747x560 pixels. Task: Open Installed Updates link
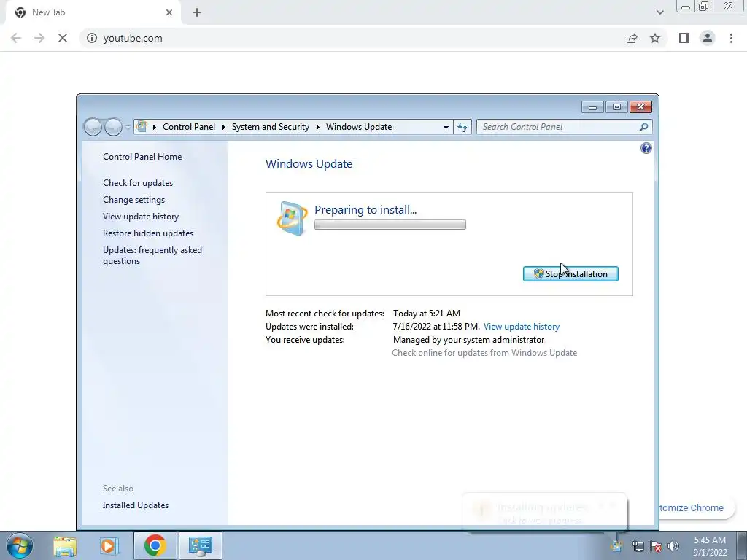click(135, 505)
